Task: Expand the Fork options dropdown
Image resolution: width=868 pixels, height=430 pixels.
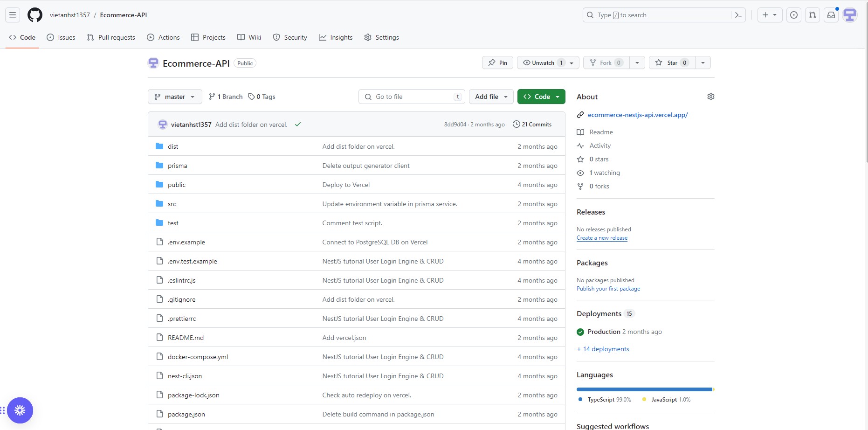Action: 637,62
